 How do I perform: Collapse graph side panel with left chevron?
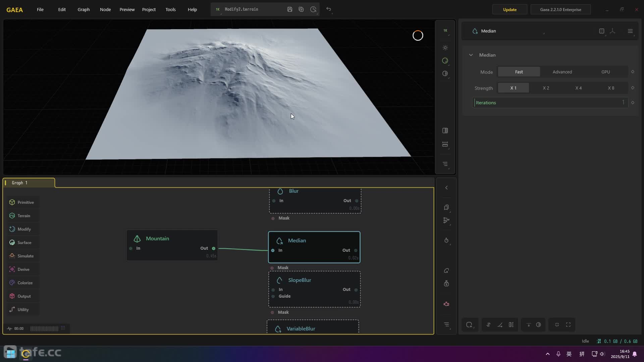tap(446, 188)
